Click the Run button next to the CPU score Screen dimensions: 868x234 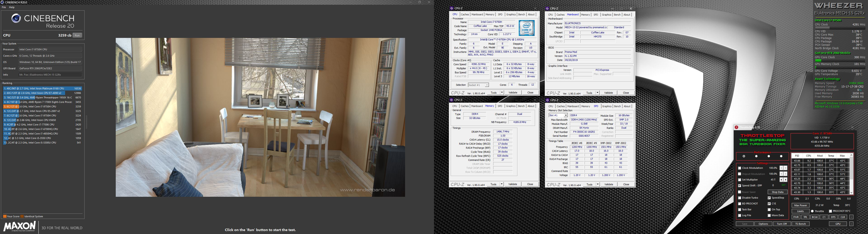[77, 35]
